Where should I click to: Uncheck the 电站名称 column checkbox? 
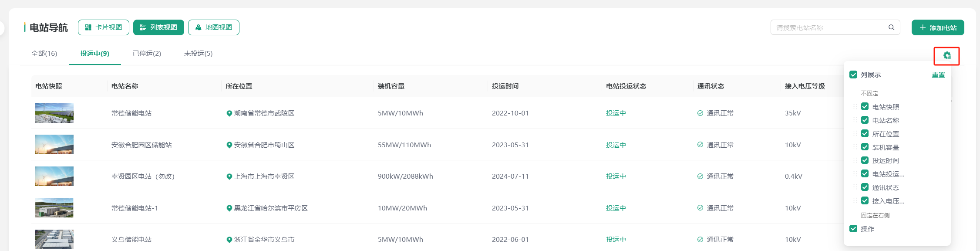tap(865, 120)
